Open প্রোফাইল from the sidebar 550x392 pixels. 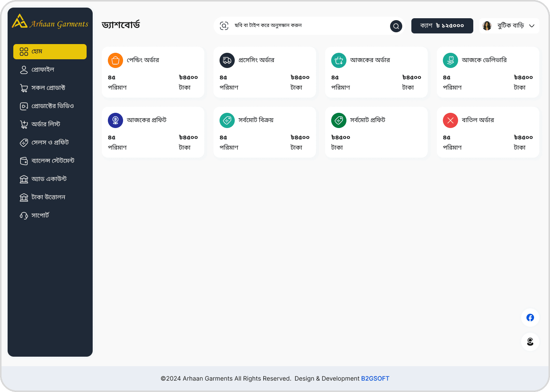43,70
